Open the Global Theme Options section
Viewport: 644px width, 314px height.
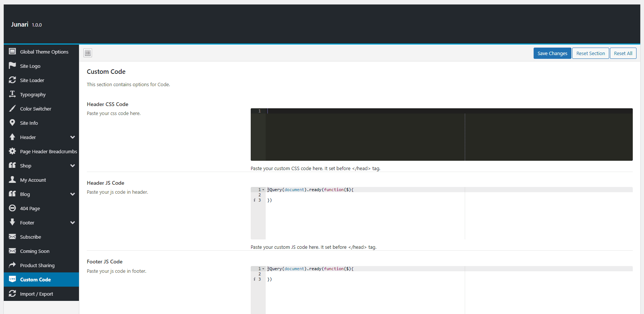coord(41,52)
